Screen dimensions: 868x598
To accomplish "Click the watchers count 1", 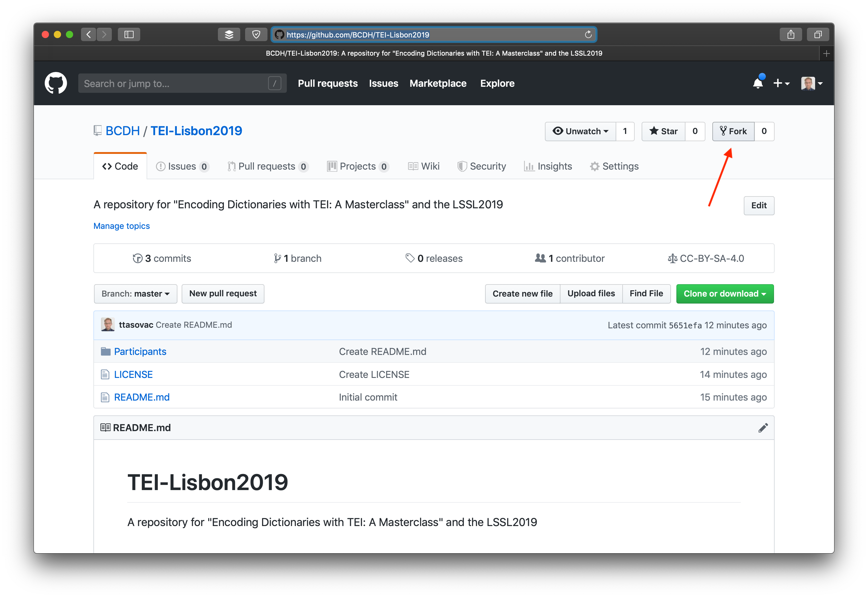I will click(x=625, y=131).
